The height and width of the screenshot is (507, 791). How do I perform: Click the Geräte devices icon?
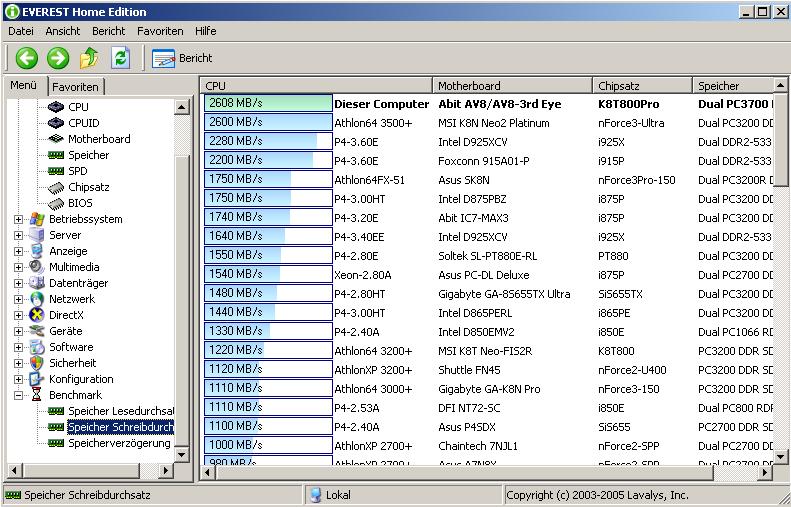36,331
